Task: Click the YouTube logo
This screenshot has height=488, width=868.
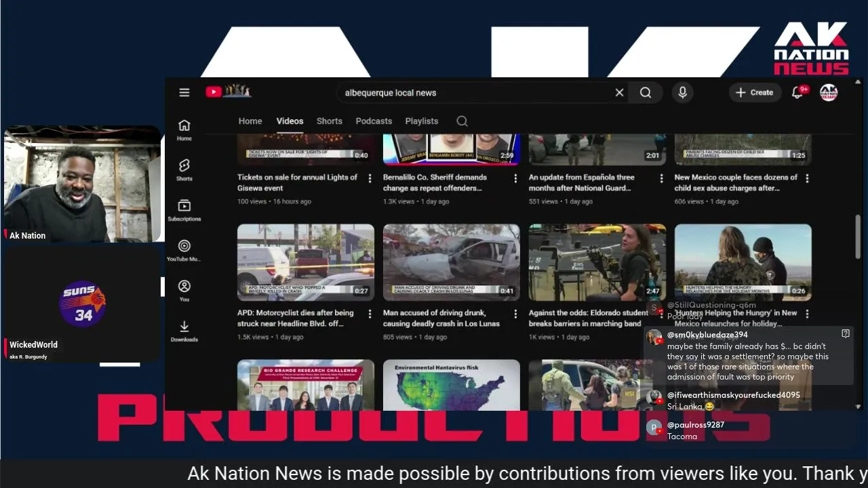Action: tap(229, 91)
